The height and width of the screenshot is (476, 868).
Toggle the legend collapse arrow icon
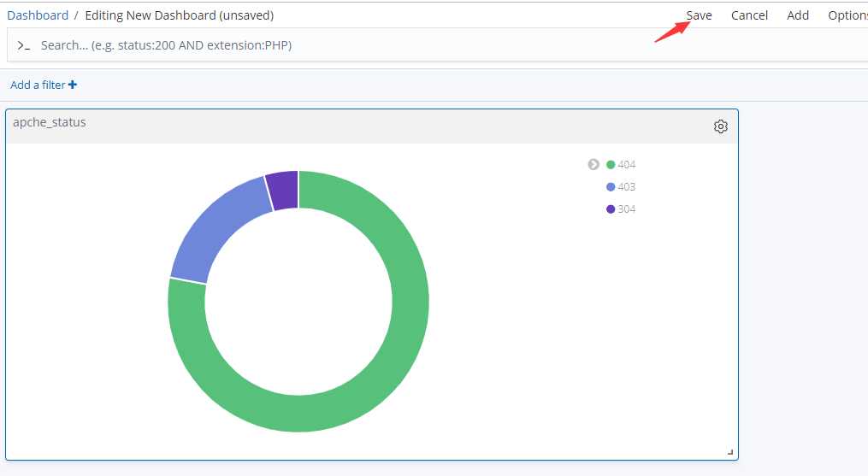point(593,164)
